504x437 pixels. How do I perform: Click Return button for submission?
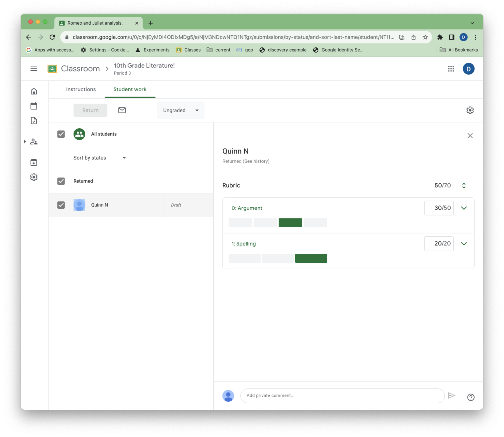[90, 110]
